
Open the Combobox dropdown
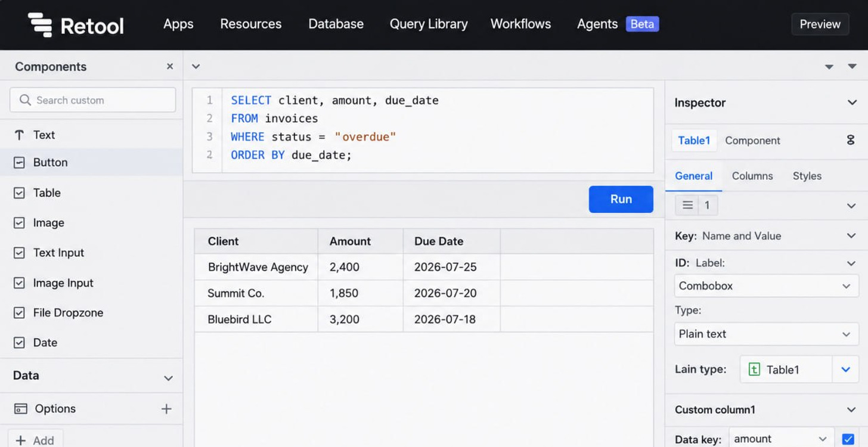click(766, 286)
